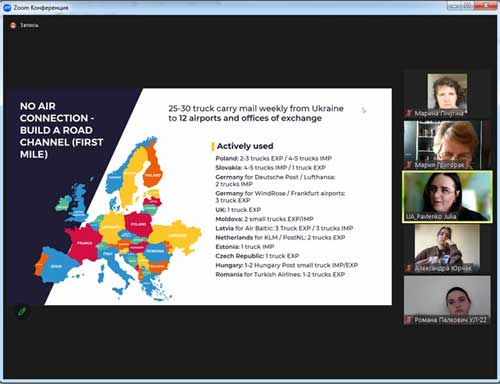
Task: Select the second participant video with bookshelf
Action: pyautogui.click(x=447, y=145)
